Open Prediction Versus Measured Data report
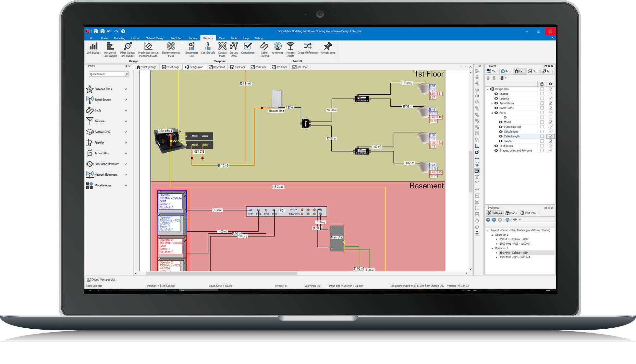This screenshot has width=636, height=364. click(x=148, y=50)
